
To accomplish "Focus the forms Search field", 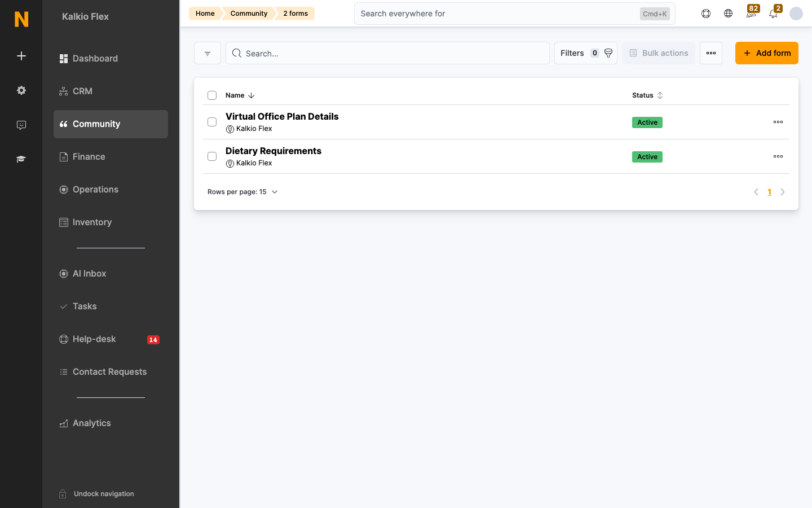I will (387, 53).
